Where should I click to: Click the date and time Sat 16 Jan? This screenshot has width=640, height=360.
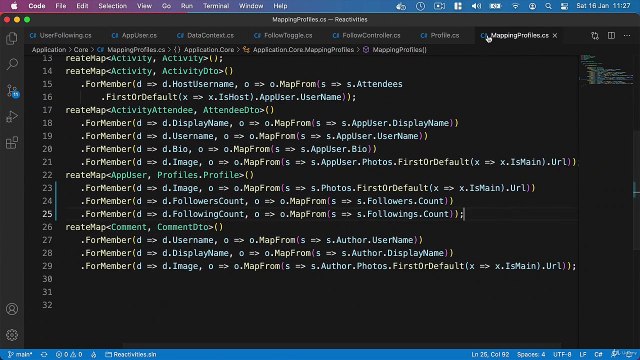point(603,6)
